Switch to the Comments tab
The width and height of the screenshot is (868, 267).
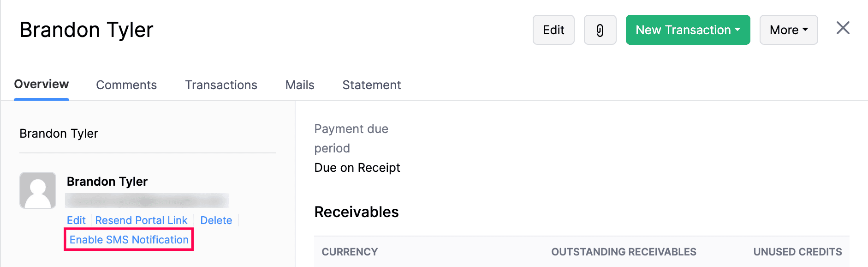(x=126, y=85)
